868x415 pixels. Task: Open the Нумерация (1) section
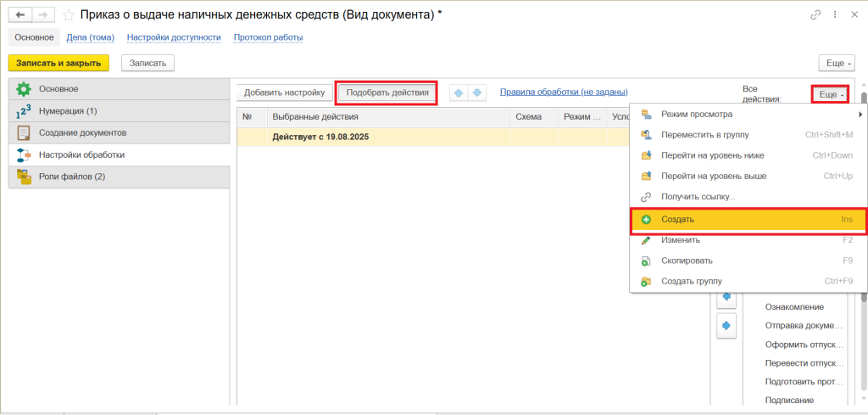point(68,111)
